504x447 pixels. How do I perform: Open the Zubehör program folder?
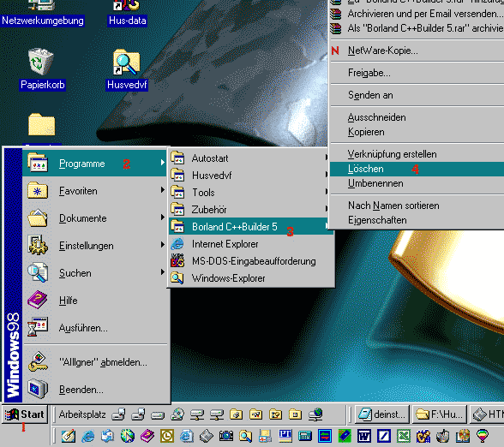pos(249,209)
